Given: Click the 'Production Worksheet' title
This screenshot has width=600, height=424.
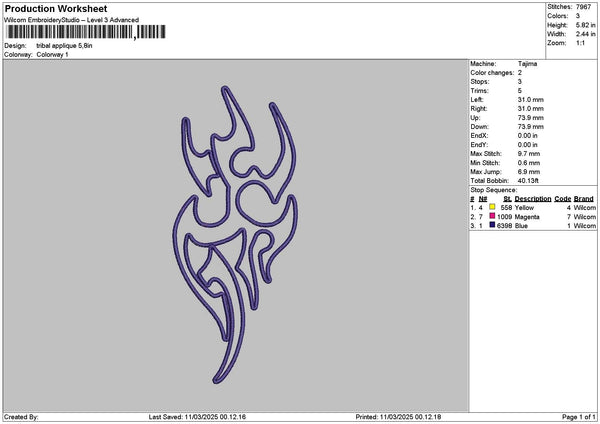Looking at the screenshot, I should (56, 8).
